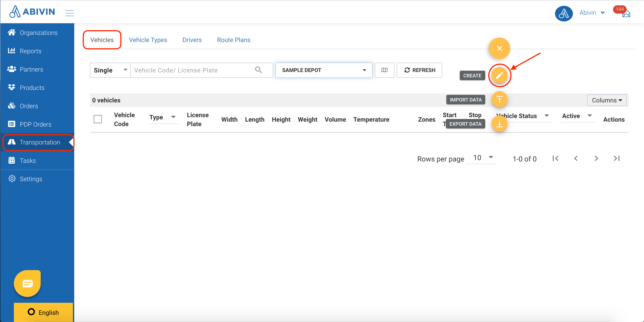Click the search magnifier icon
Screen dimensions: 644x322
tap(258, 70)
